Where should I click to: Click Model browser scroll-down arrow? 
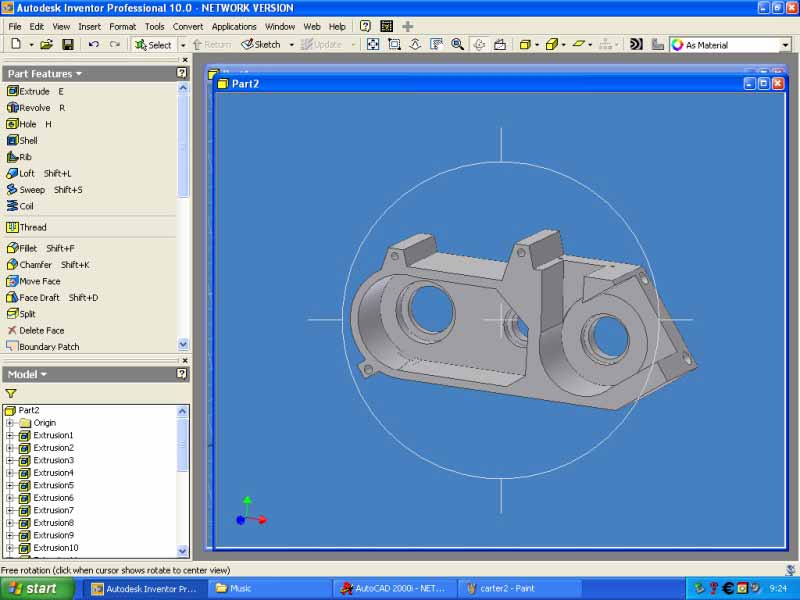183,551
